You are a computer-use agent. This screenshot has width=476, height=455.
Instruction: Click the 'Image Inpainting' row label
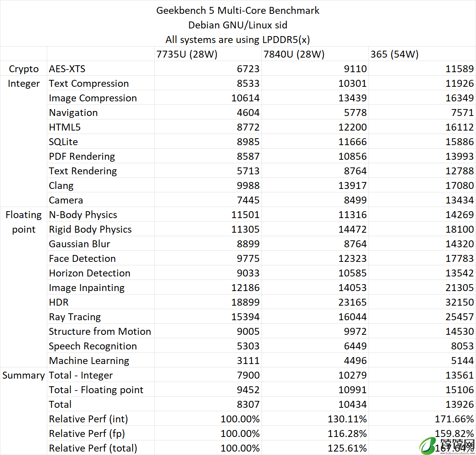(87, 288)
